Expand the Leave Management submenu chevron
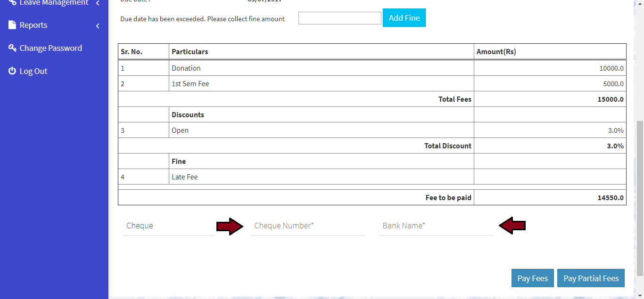644x299 pixels. click(x=98, y=3)
